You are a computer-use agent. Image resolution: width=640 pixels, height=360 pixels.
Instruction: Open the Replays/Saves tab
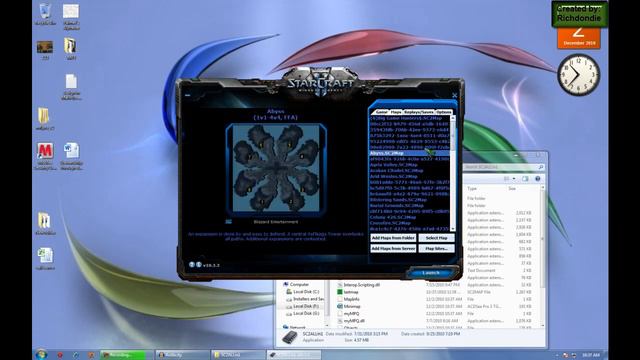tap(419, 112)
